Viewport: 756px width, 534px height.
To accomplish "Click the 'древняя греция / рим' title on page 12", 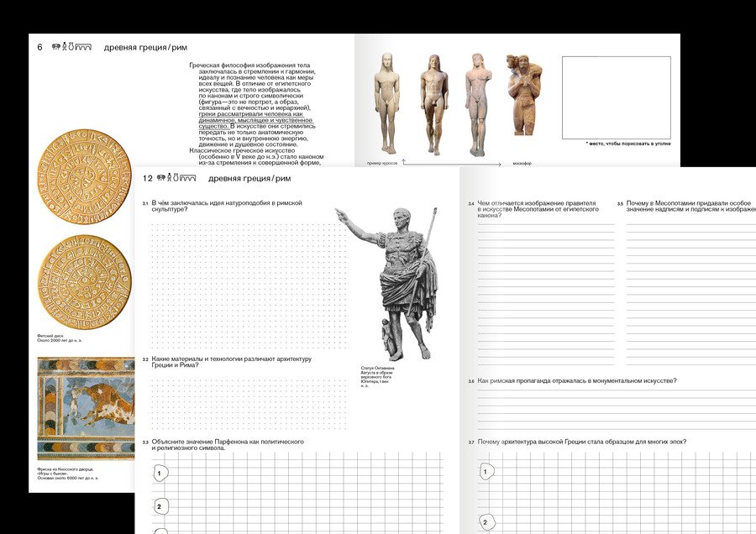I will pyautogui.click(x=249, y=178).
